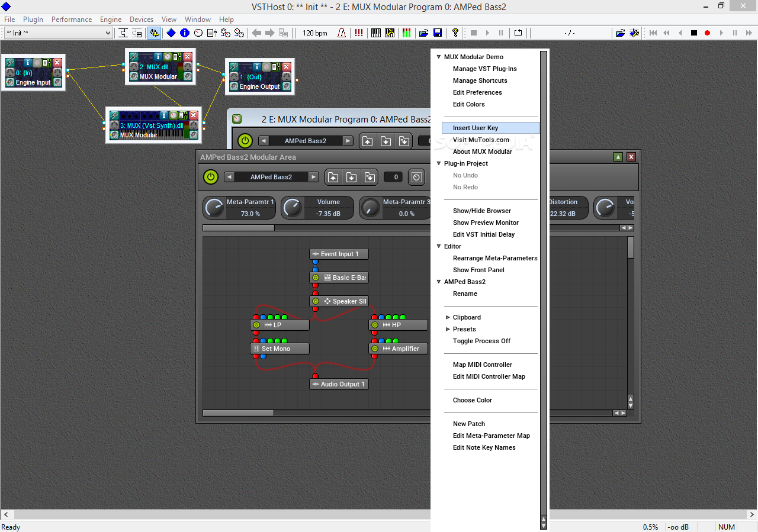The image size is (758, 532).
Task: Toggle the Amplifier module enable dot
Action: [x=375, y=349]
